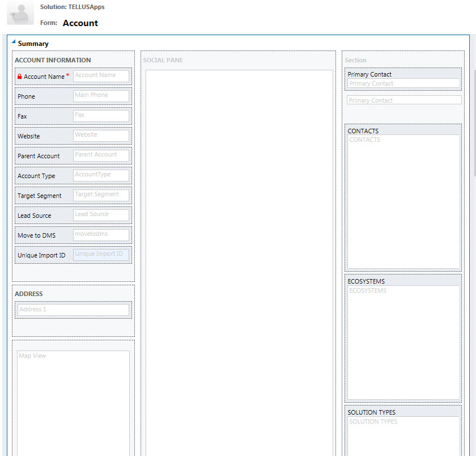
Task: Select the Lead Source field
Action: point(101,215)
